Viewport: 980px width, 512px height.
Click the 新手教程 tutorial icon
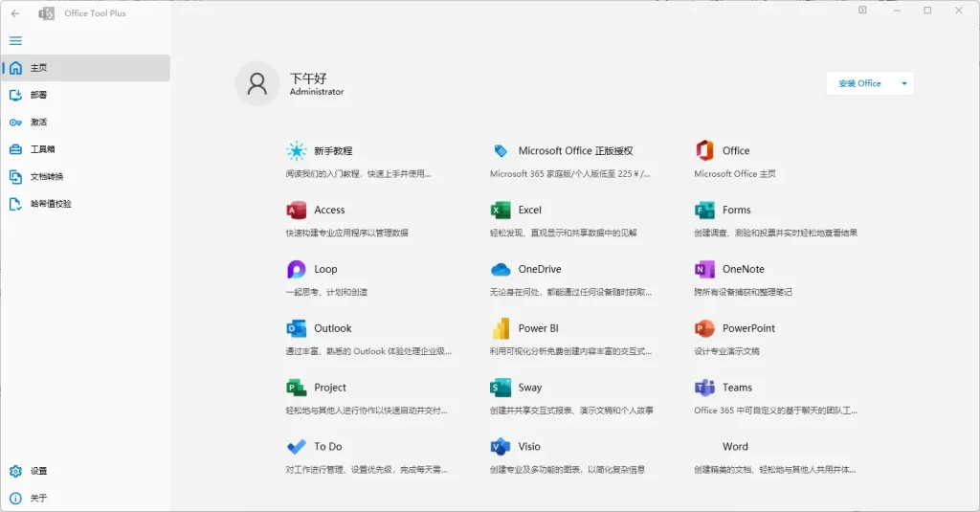pos(297,150)
